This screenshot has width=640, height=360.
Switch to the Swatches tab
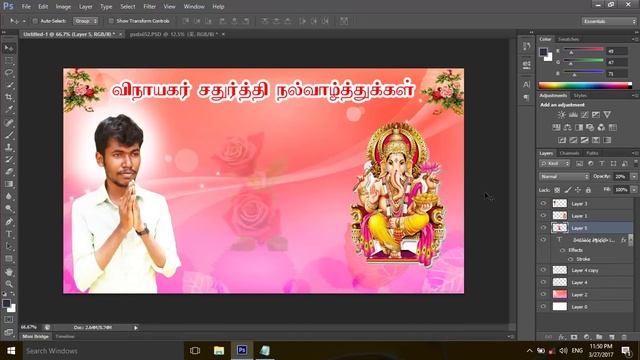568,40
